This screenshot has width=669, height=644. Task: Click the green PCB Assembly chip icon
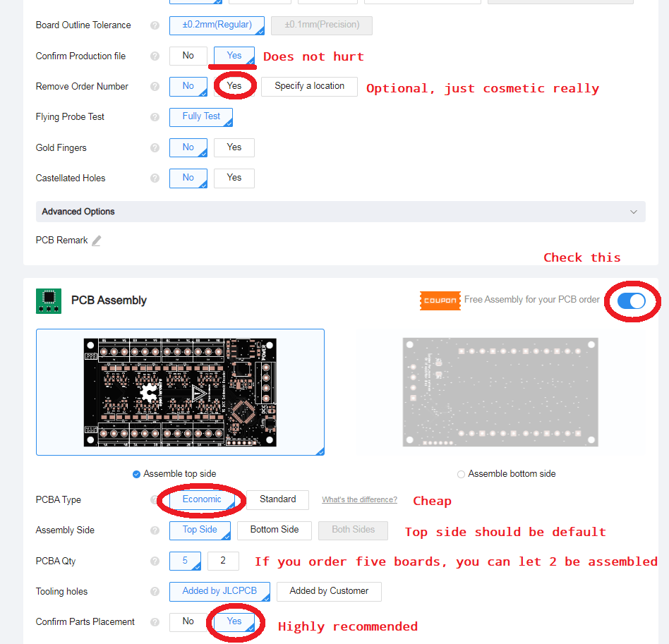[x=48, y=300]
